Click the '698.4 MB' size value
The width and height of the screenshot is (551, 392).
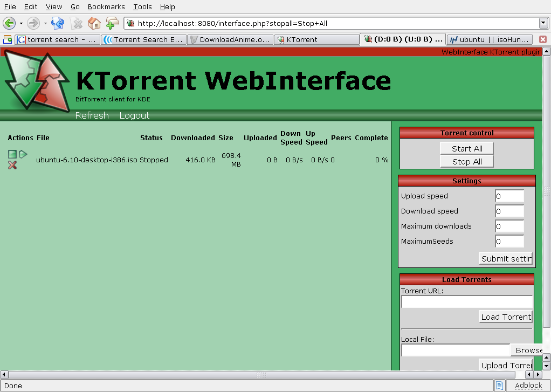231,160
